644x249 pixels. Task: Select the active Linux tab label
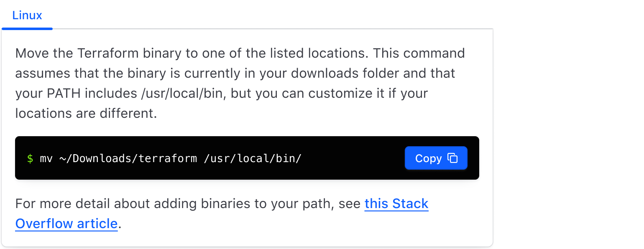point(27,15)
